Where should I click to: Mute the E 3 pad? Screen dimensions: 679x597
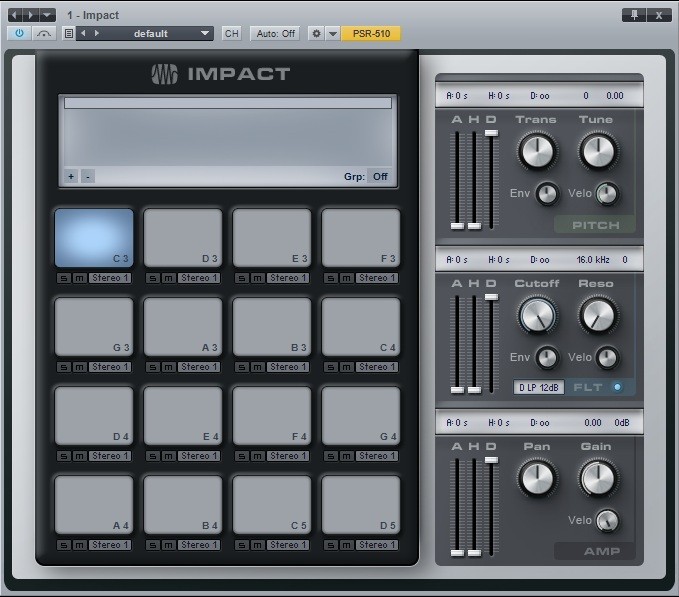[x=257, y=278]
